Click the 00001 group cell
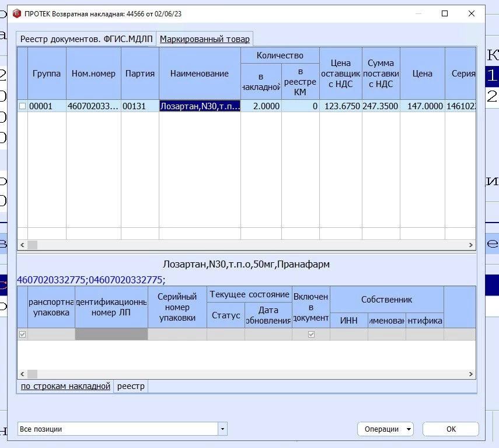The image size is (499, 448). pos(47,106)
